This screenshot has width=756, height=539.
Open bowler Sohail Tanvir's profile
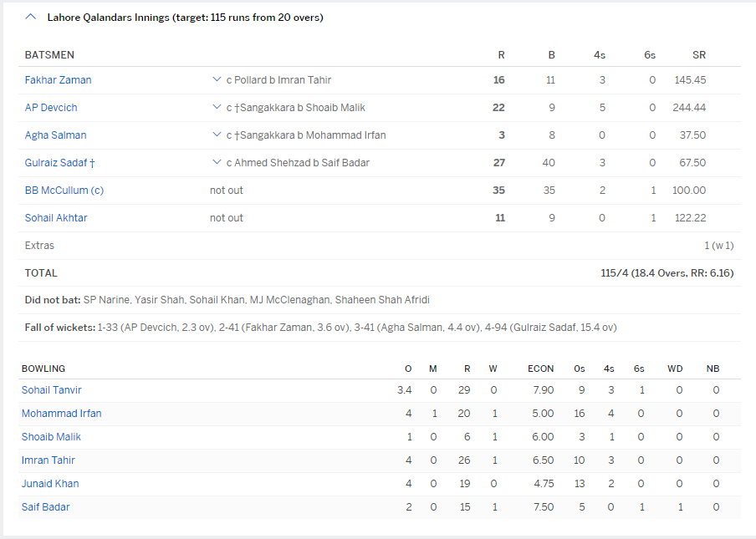51,390
